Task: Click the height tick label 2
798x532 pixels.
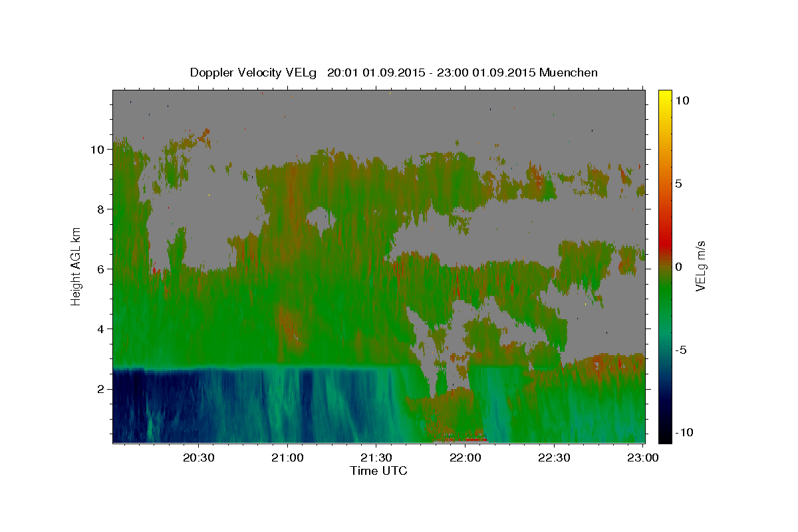Action: pos(102,388)
